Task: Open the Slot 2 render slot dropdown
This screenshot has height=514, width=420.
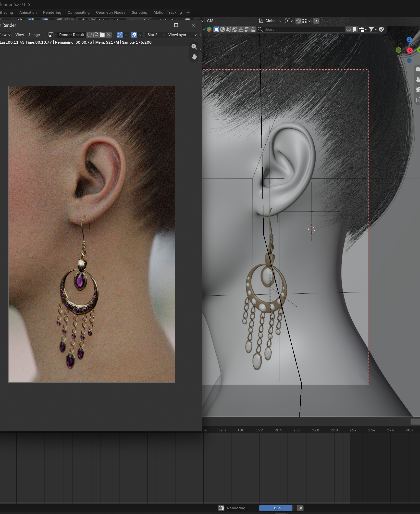Action: coord(156,35)
